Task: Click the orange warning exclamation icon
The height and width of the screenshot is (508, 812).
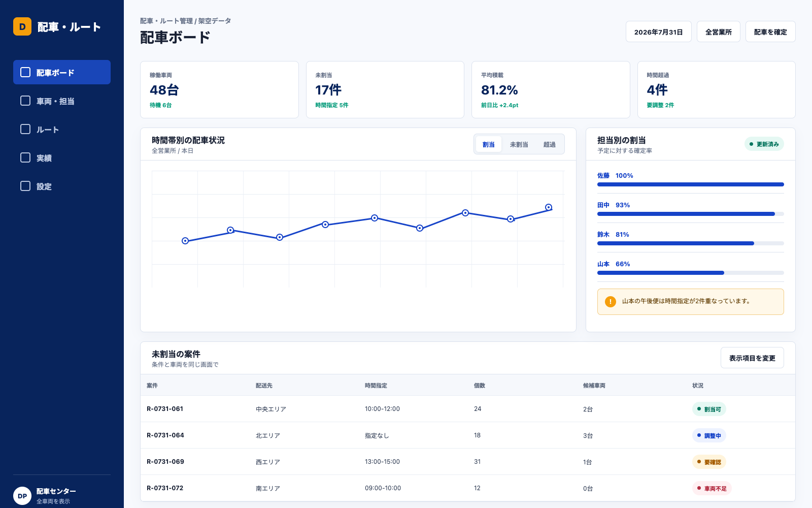Action: [x=611, y=302]
